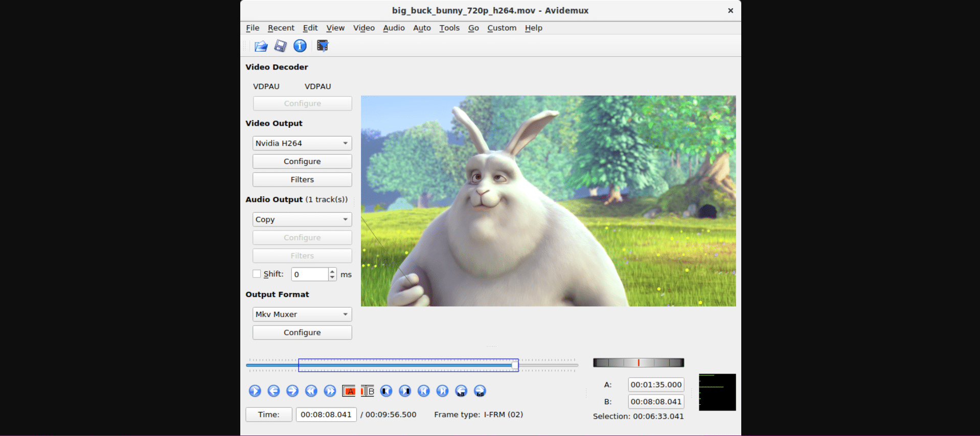Click the jog shuttle speed slider
980x436 pixels.
tap(639, 363)
